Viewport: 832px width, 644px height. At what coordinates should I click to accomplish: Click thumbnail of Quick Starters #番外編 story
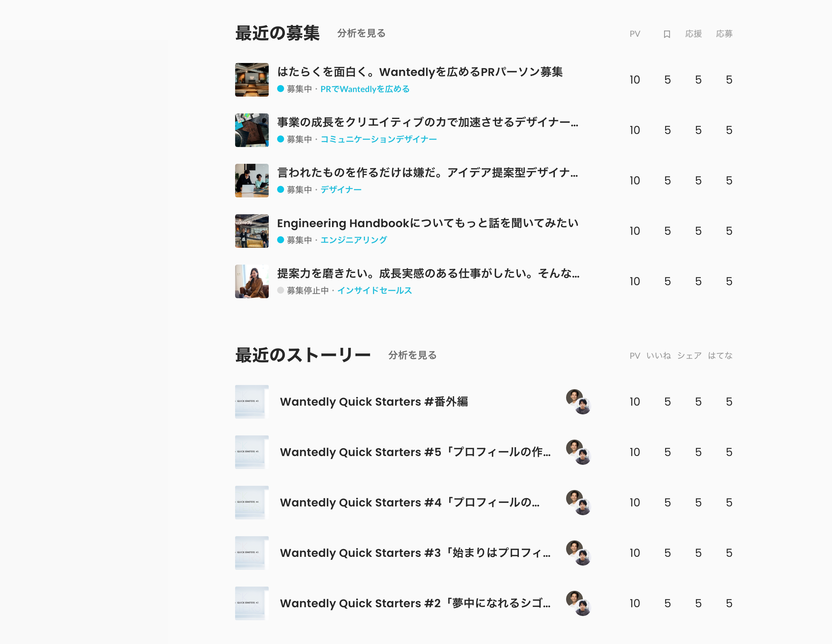tap(252, 402)
